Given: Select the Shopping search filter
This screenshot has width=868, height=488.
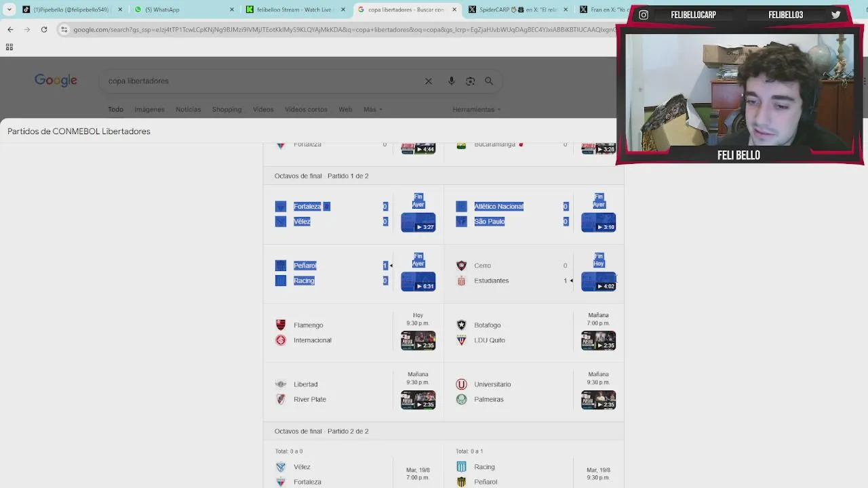Looking at the screenshot, I should coord(226,109).
